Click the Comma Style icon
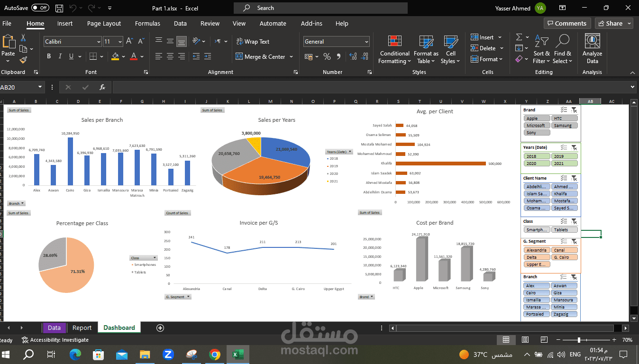 click(x=338, y=56)
